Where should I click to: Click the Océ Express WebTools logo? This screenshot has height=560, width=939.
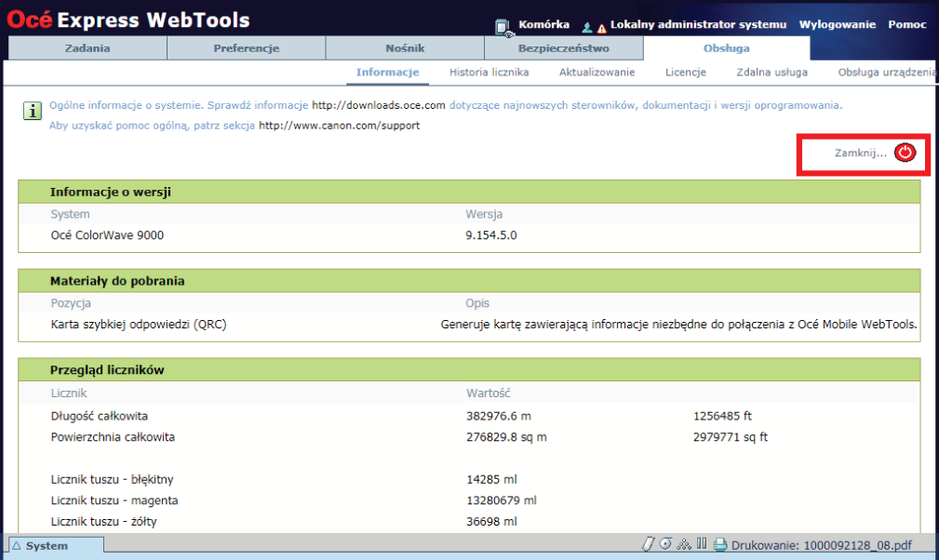coord(128,20)
